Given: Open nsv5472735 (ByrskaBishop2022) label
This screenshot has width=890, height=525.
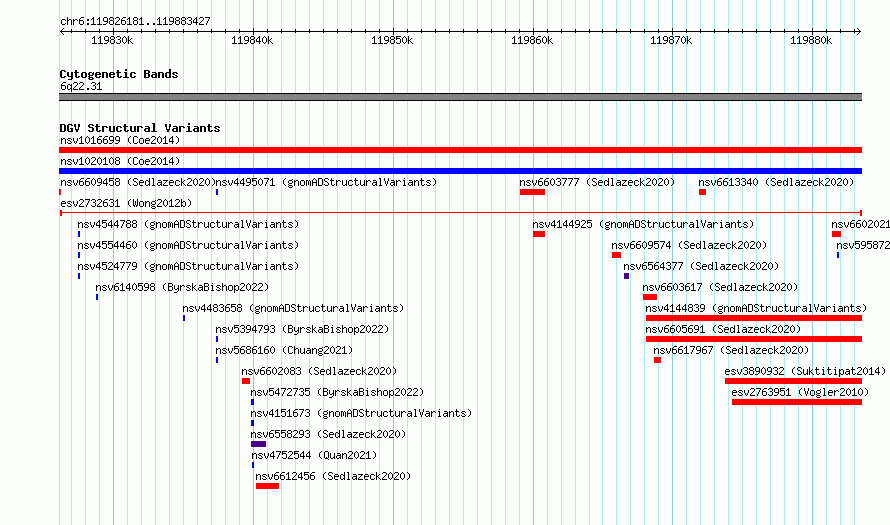Looking at the screenshot, I should point(337,392).
